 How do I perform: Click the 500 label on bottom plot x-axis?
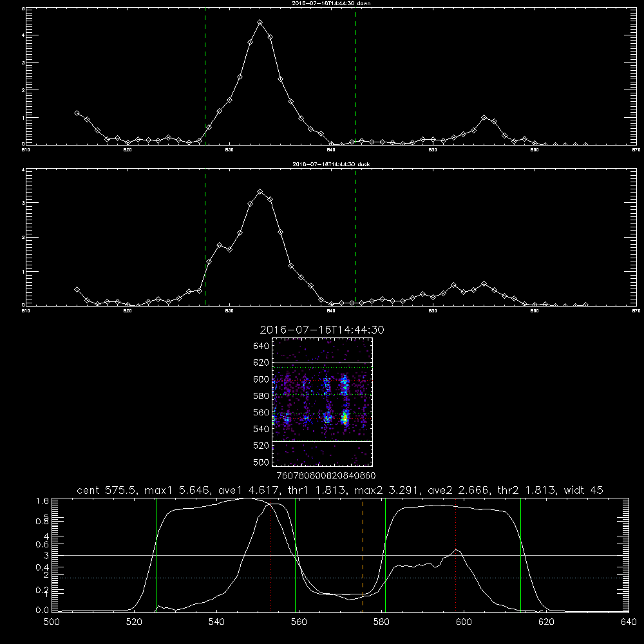(x=52, y=622)
